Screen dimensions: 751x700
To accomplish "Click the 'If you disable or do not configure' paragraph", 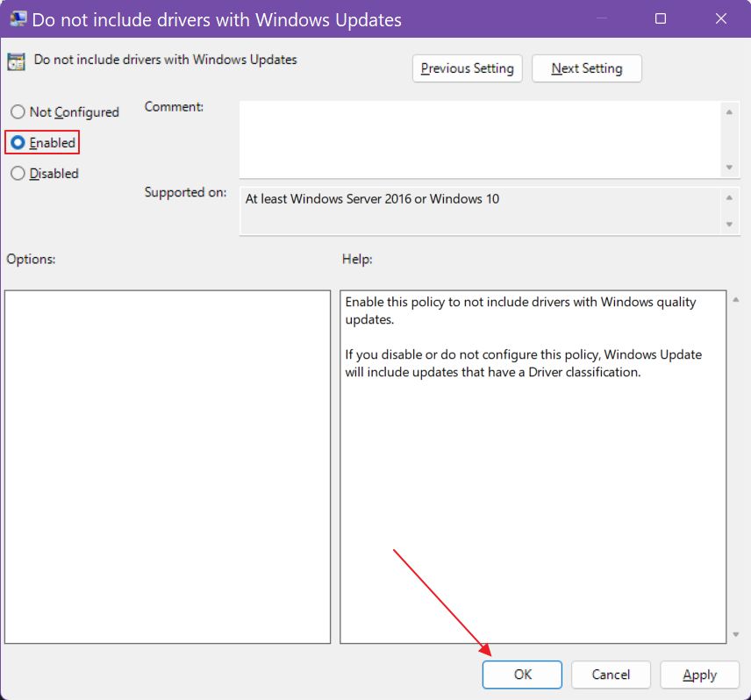I will coord(524,363).
